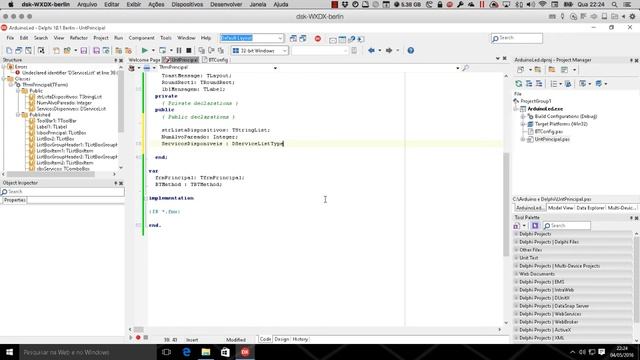Viewport: 640px width, 360px height.
Task: Open the Edge browser in taskbar
Action: click(187, 352)
